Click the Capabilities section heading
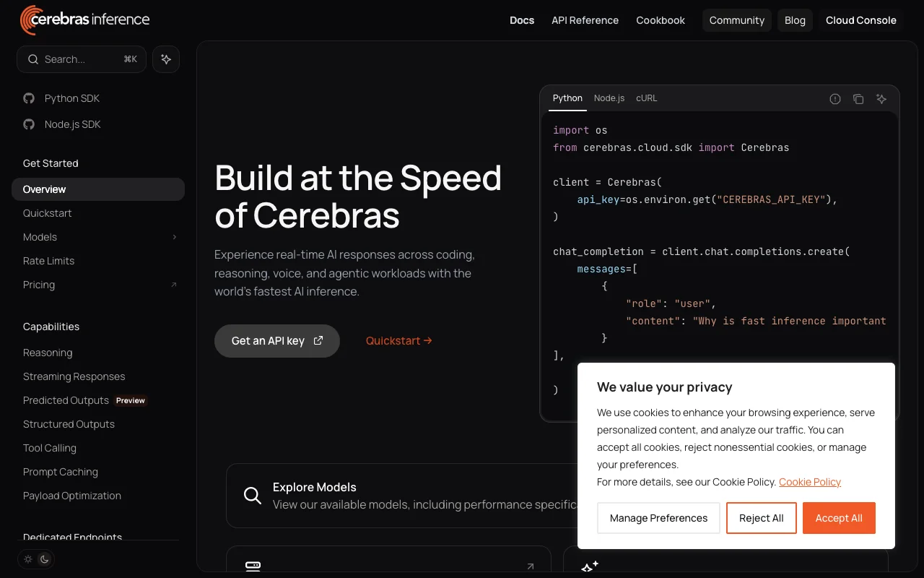This screenshot has height=578, width=924. pos(51,327)
